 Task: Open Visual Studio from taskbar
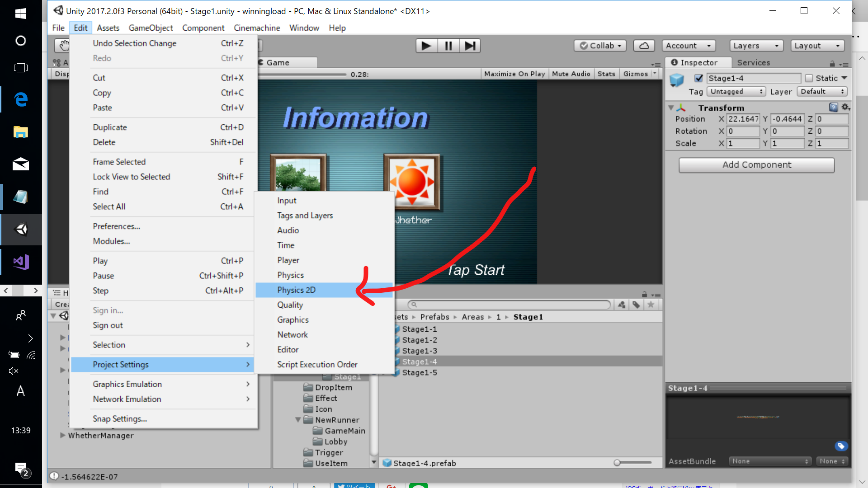point(21,262)
